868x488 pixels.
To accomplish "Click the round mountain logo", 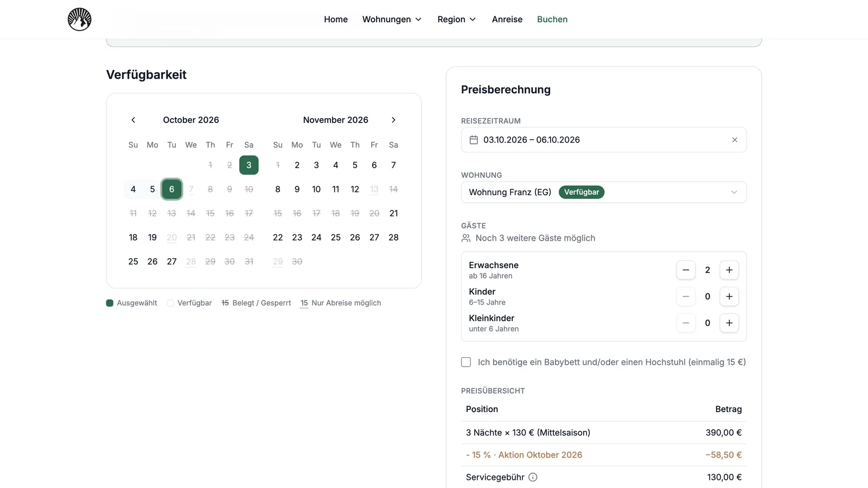I will coord(79,20).
